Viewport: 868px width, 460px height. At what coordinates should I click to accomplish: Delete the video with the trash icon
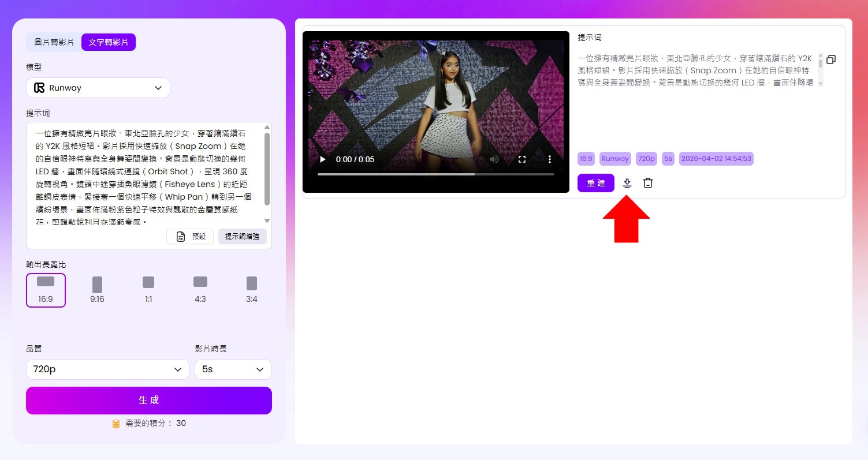648,183
